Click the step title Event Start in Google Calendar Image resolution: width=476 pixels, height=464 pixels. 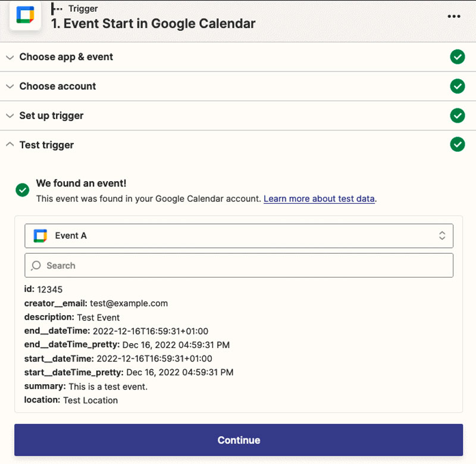154,24
